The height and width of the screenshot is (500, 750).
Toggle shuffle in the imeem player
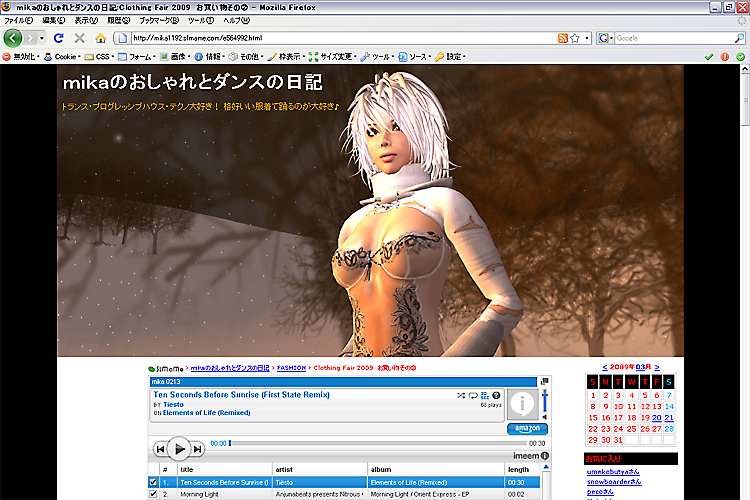pos(461,395)
